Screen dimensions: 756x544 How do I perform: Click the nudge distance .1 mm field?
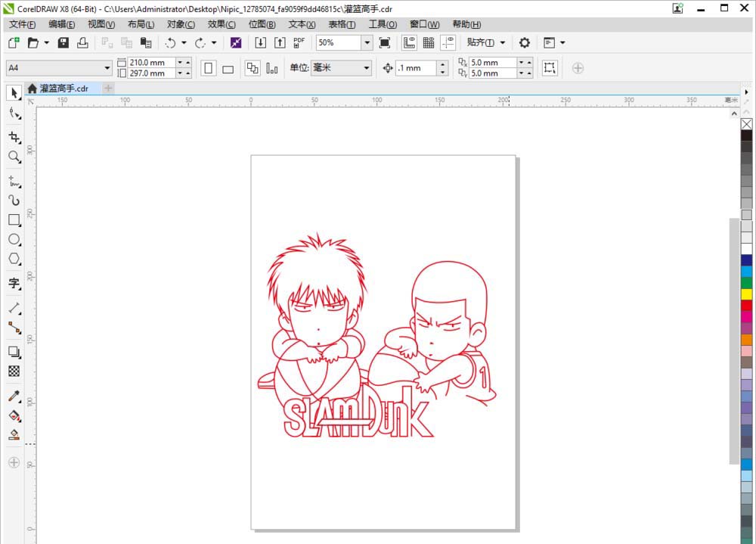417,68
